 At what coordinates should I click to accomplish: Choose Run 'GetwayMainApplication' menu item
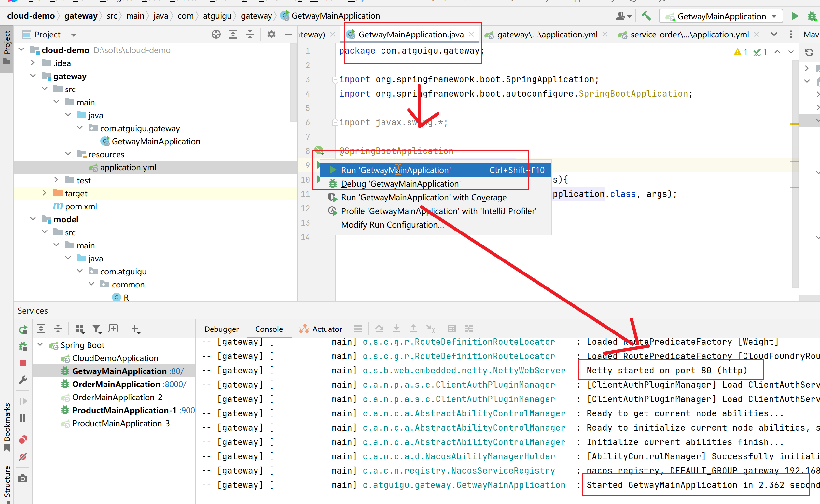click(436, 170)
